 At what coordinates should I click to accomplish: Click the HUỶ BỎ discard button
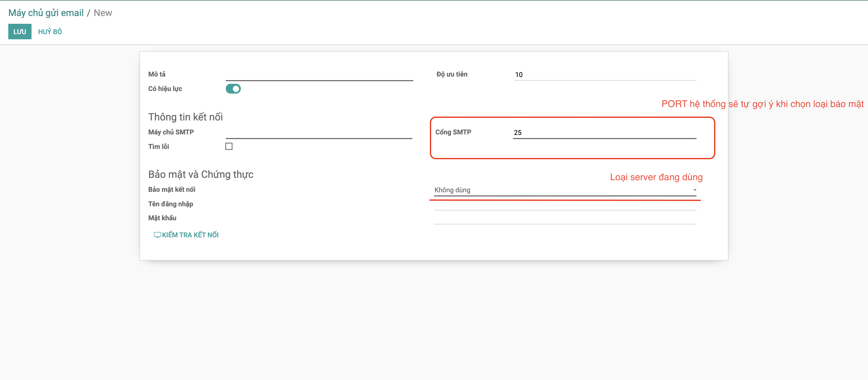(x=50, y=31)
